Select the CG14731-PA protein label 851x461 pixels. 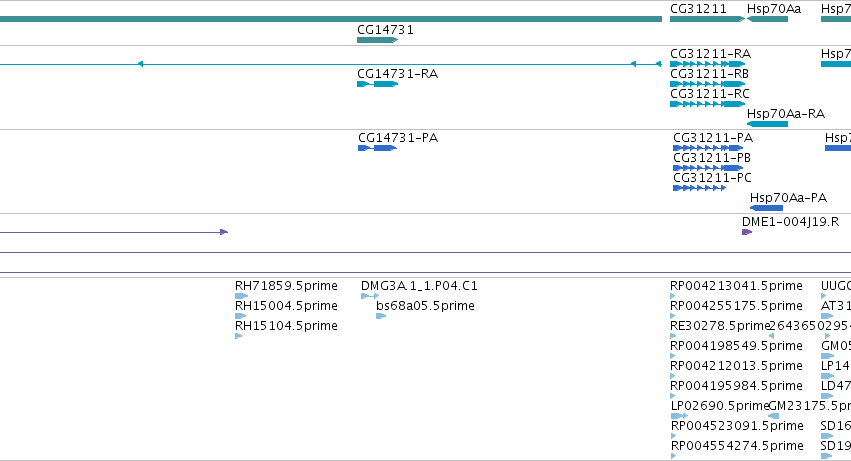click(x=398, y=138)
